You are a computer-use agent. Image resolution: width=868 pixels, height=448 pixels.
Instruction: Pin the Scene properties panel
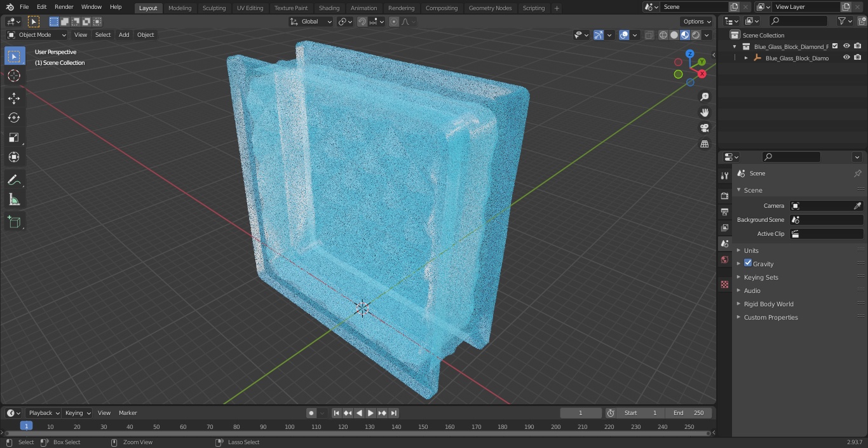click(857, 173)
